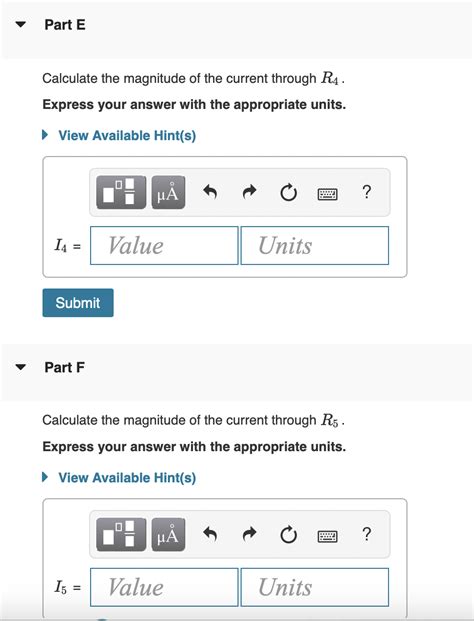The image size is (474, 621).
Task: Open help for Part E answer box
Action: click(x=367, y=192)
